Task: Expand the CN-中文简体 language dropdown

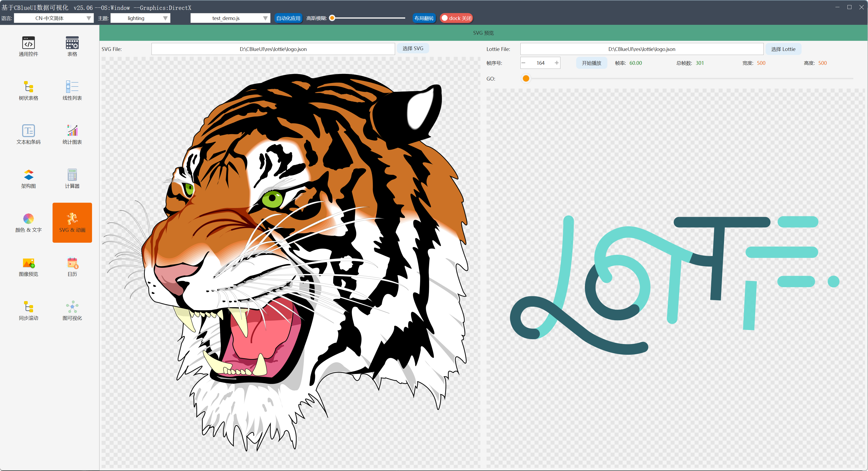Action: (x=54, y=18)
